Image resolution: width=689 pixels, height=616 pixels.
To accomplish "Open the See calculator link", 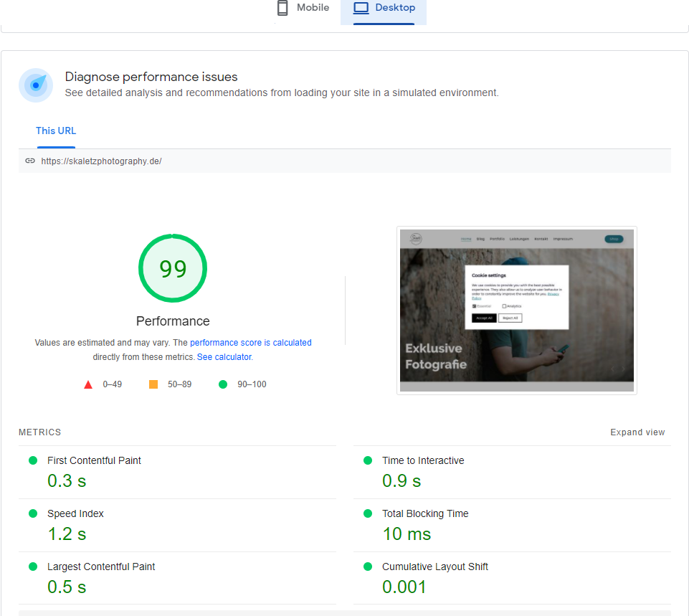I will pyautogui.click(x=224, y=357).
